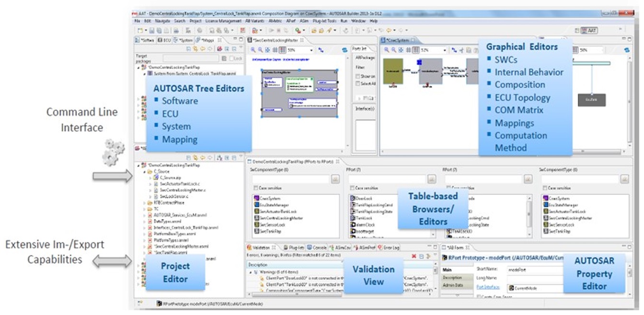The height and width of the screenshot is (315, 644).
Task: Click blue sync icon in SwcCentralLockingMaster editor
Action: coord(345,50)
